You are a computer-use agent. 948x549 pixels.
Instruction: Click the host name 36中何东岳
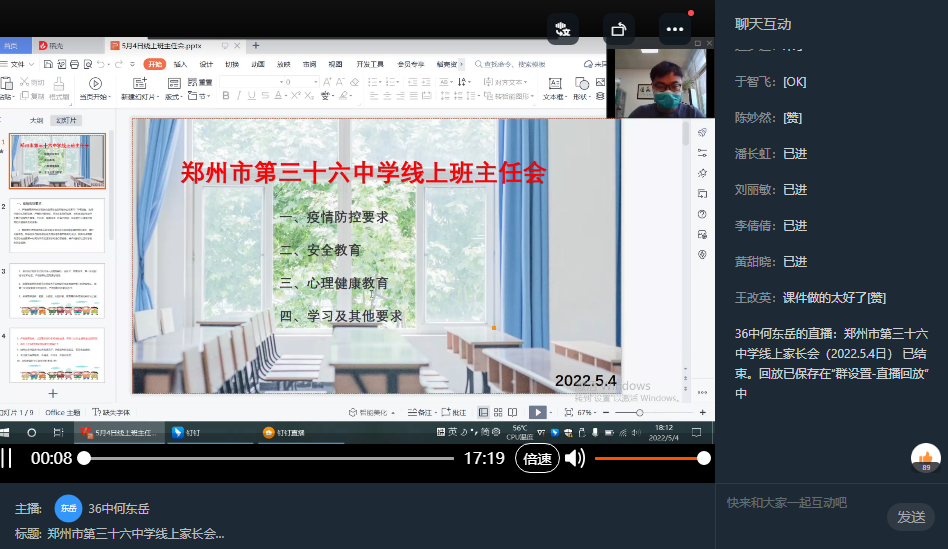[x=118, y=508]
